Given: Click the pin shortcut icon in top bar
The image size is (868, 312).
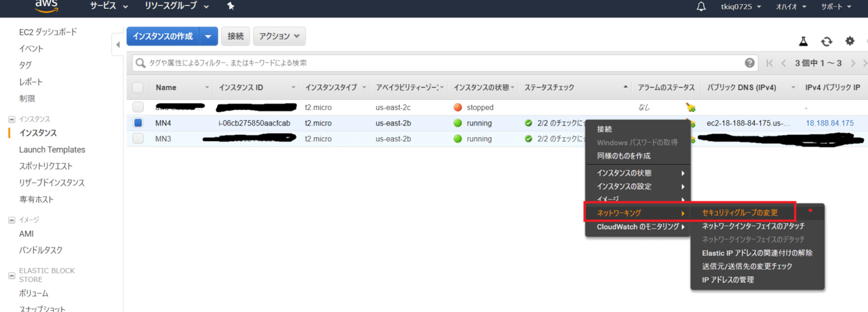Looking at the screenshot, I should point(231,6).
